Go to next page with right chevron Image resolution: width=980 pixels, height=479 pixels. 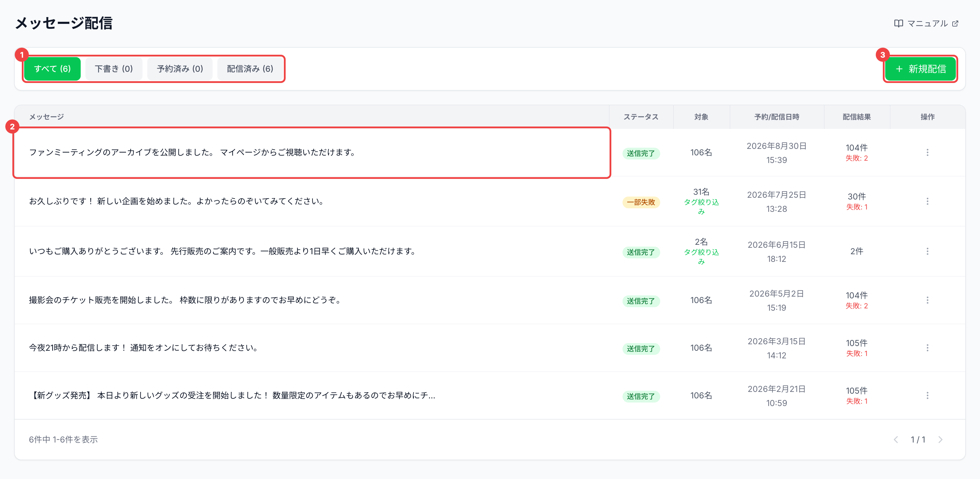click(940, 440)
